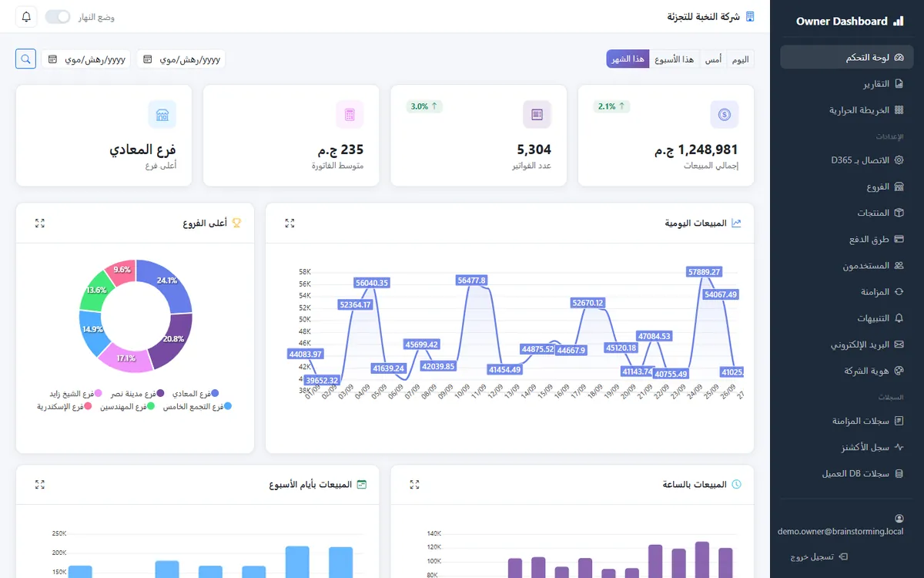Viewport: 924px width, 578px height.
Task: Click the 2.1% growth badge
Action: [x=611, y=106]
